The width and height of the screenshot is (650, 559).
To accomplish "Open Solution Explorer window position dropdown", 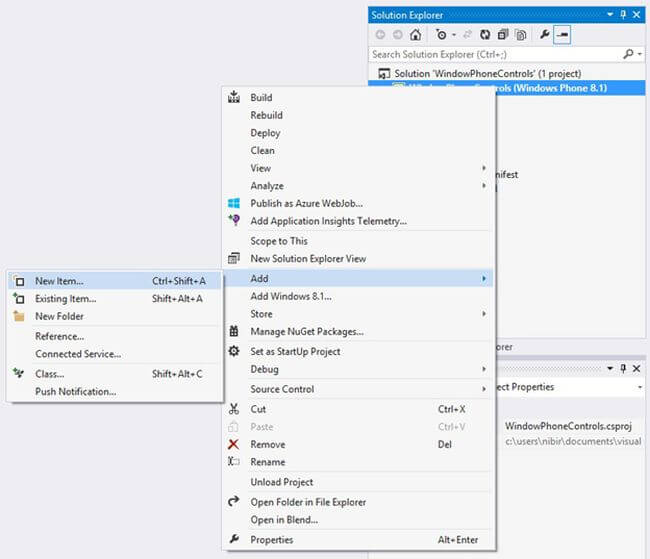I will pyautogui.click(x=610, y=15).
